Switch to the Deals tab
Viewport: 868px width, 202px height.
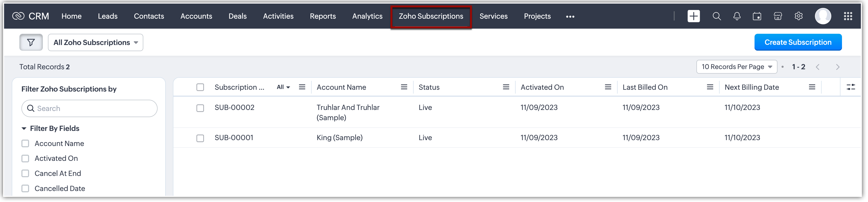pyautogui.click(x=237, y=16)
